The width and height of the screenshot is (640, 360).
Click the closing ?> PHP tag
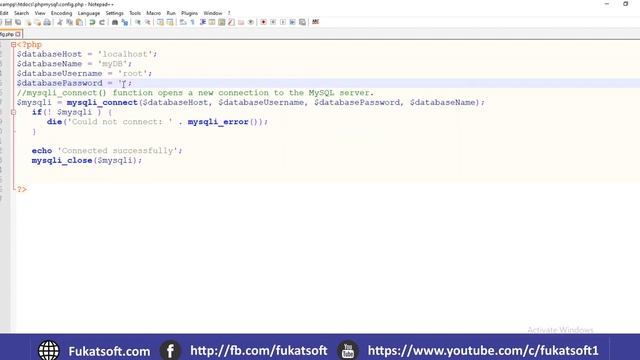coord(22,189)
